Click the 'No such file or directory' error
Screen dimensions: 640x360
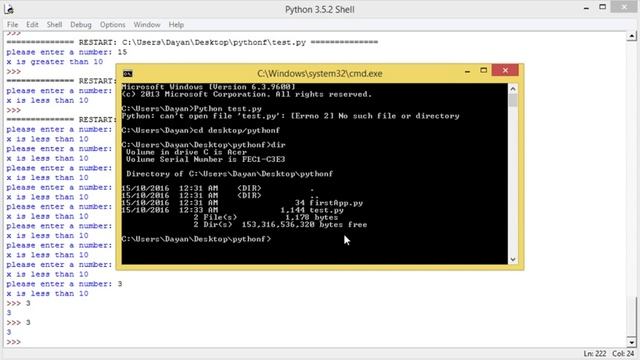point(399,116)
